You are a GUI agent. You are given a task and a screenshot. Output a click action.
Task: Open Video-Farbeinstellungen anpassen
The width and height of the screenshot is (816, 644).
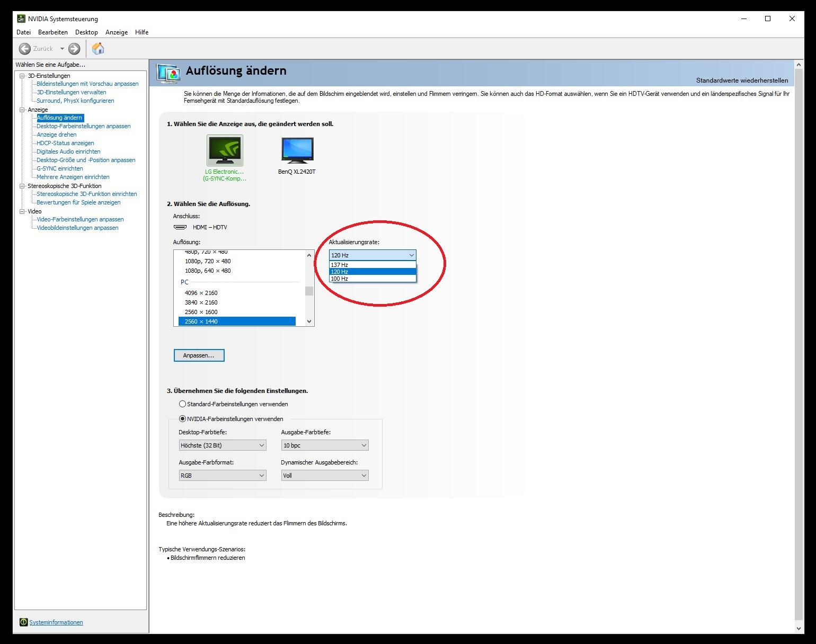[80, 219]
